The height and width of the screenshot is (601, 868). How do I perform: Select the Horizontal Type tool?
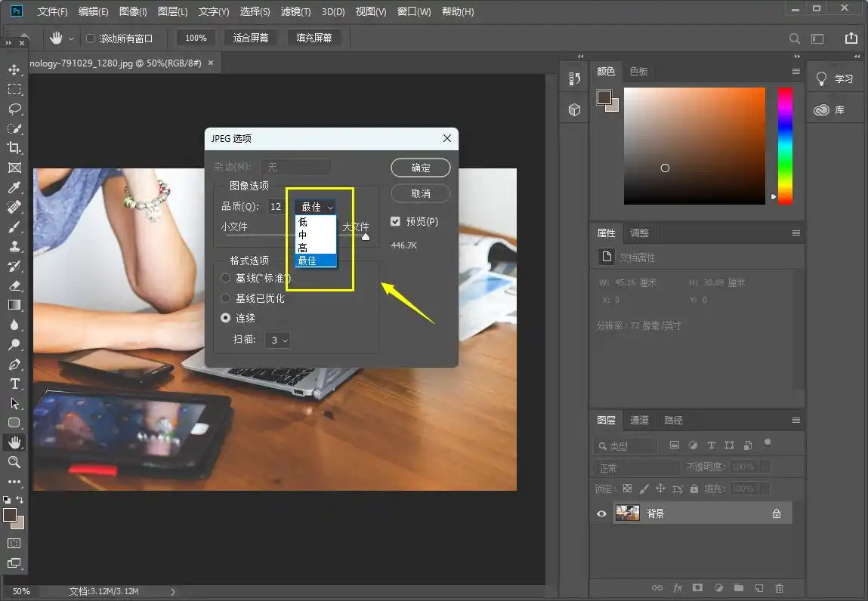click(14, 384)
